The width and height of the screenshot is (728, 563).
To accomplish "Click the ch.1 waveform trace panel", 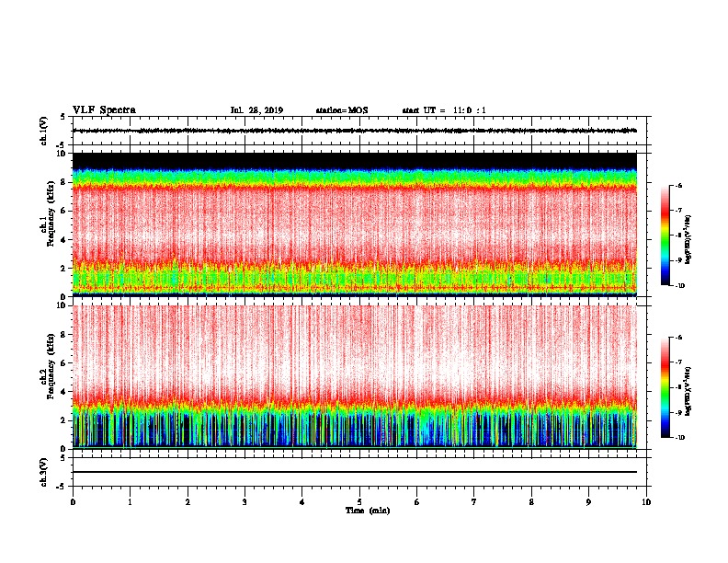I will click(x=359, y=131).
